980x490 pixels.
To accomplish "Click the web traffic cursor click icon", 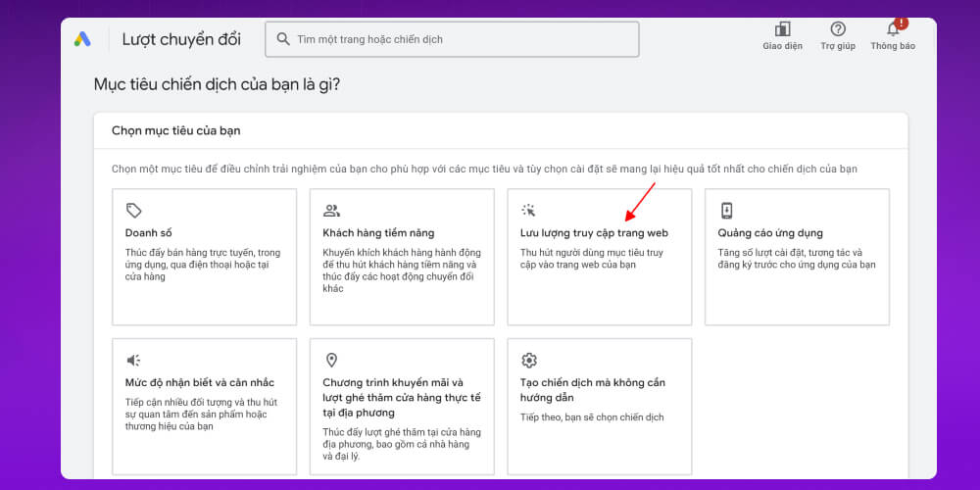I will tap(528, 210).
